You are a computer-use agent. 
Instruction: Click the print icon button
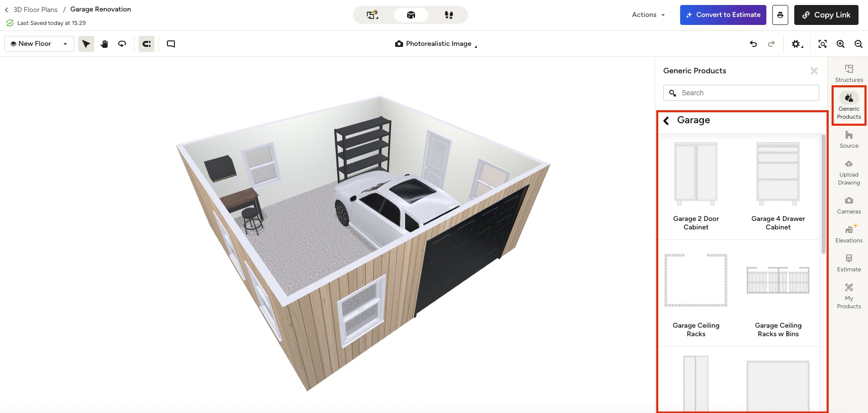[780, 15]
